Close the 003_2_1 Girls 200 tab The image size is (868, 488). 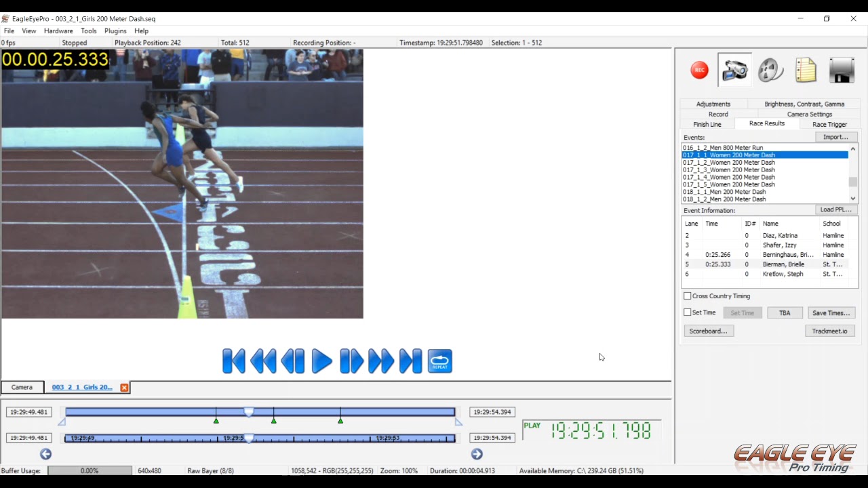[124, 388]
